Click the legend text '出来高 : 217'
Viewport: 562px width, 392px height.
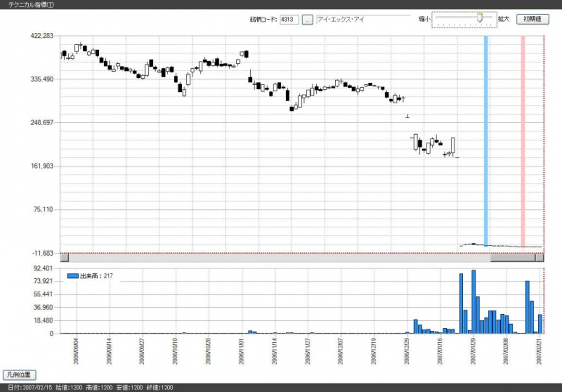coord(97,276)
